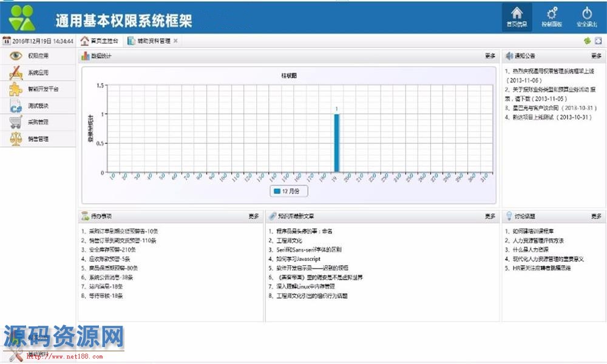
Task: Open 采购管理 shopping cart icon
Action: click(x=16, y=122)
